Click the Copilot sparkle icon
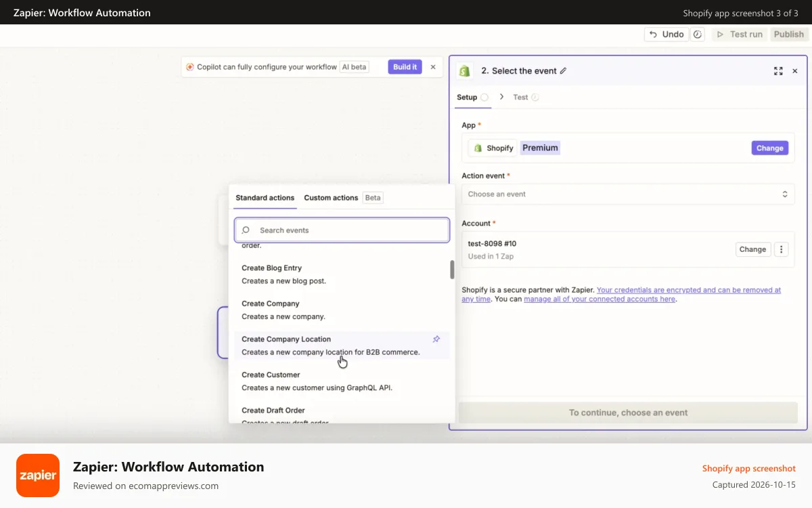This screenshot has height=508, width=812. pos(190,67)
